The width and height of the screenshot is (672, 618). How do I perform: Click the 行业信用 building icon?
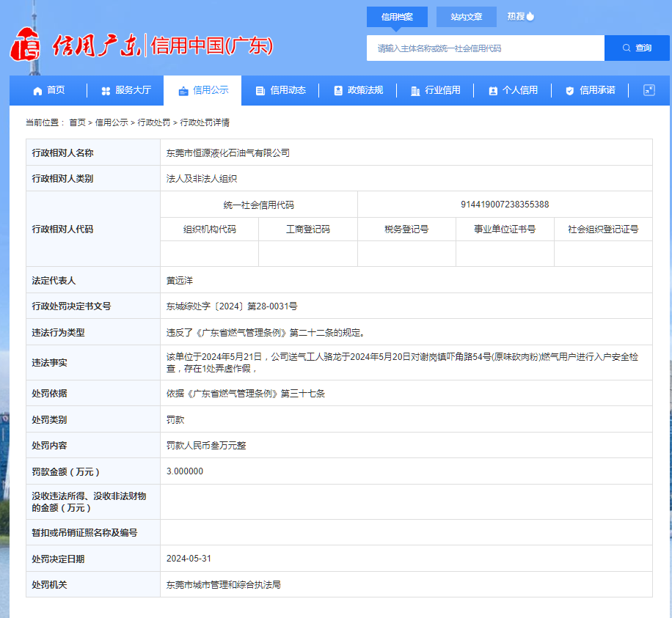coord(415,91)
